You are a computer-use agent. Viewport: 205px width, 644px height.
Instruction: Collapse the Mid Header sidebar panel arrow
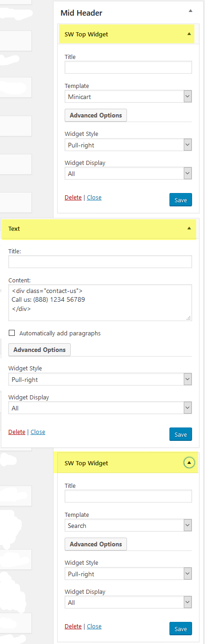189,10
